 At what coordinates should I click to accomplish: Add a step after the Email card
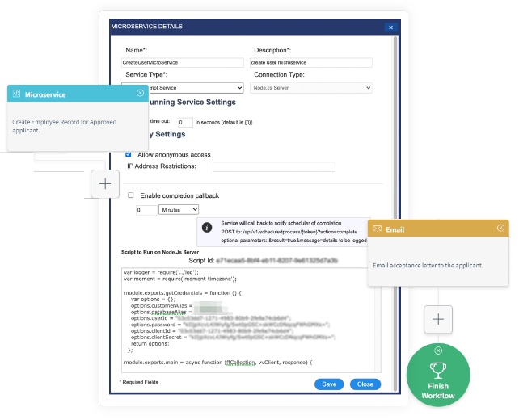tap(438, 319)
